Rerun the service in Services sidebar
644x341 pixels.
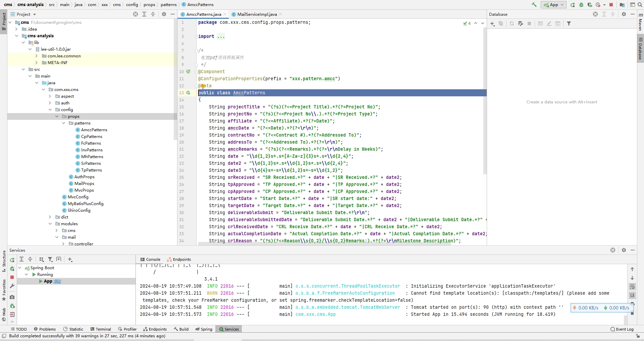point(12,260)
